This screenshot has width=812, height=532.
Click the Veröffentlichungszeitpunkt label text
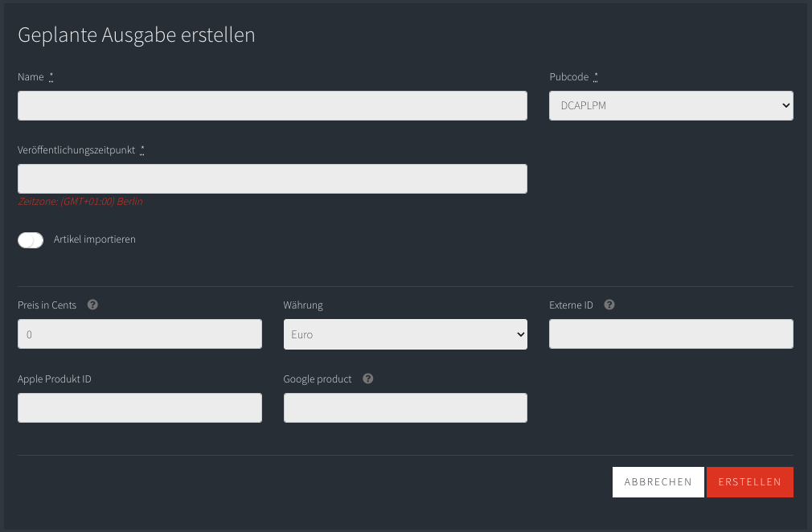pos(76,150)
